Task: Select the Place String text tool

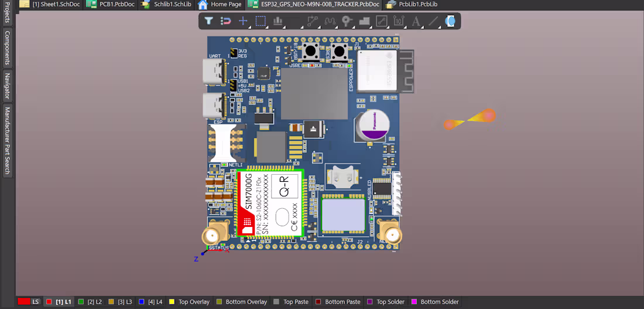Action: coord(416,21)
